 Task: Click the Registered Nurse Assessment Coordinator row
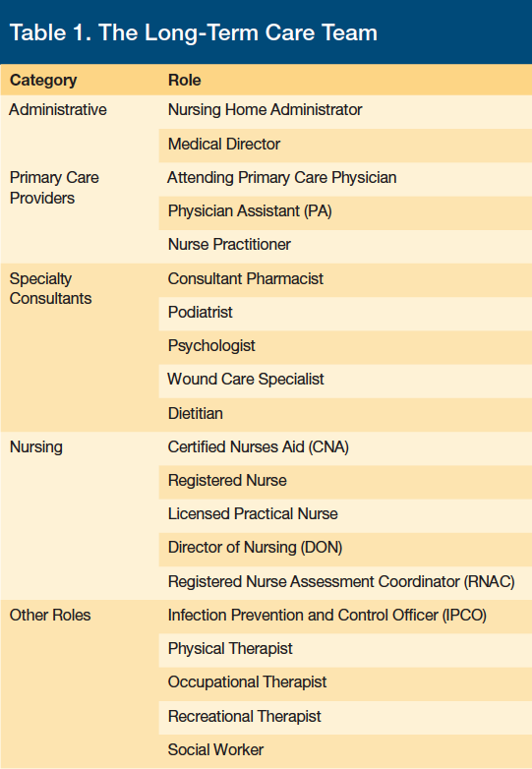(x=345, y=583)
